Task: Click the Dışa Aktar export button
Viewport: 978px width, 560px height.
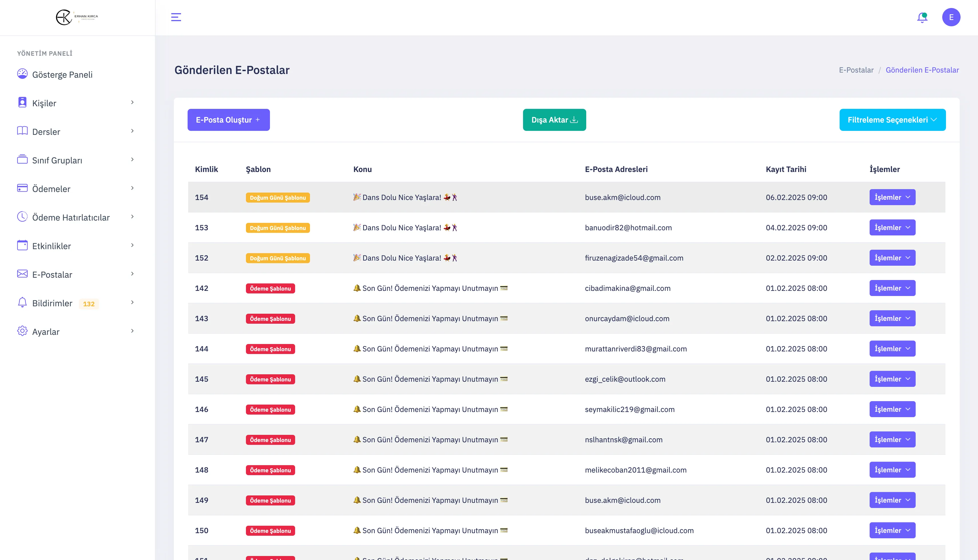Action: click(x=554, y=120)
